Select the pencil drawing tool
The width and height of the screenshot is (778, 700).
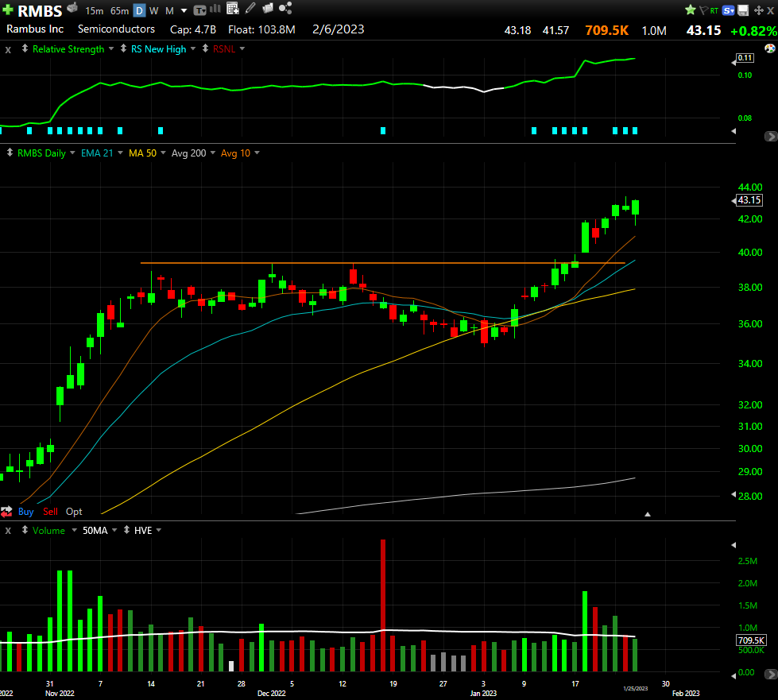pyautogui.click(x=250, y=8)
